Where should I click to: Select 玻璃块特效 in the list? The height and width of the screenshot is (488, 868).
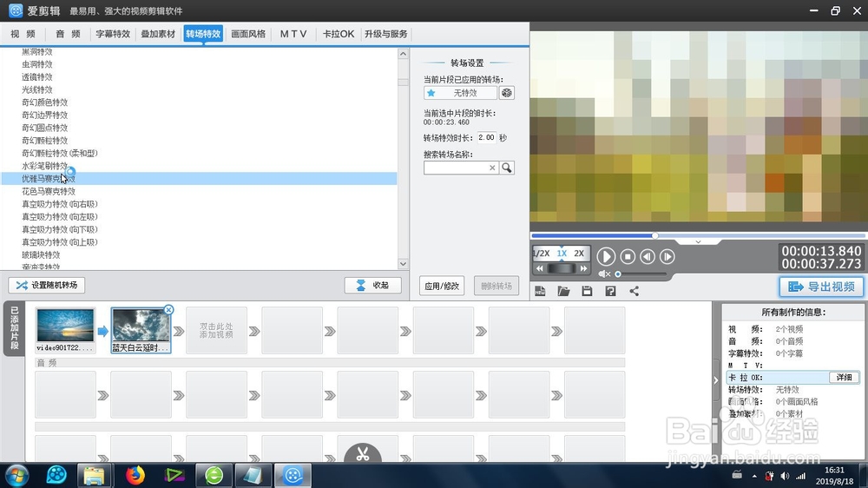click(x=41, y=254)
